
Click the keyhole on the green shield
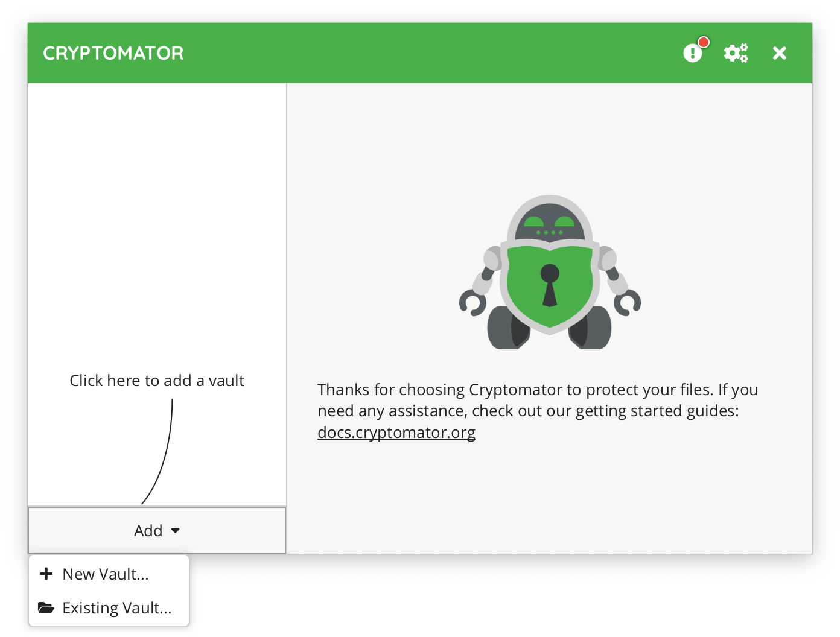tap(550, 285)
